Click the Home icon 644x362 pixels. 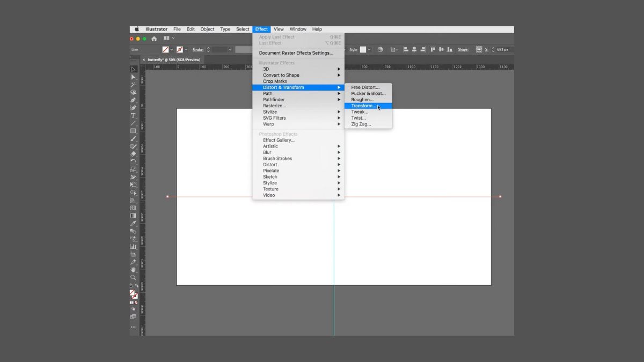coord(154,39)
